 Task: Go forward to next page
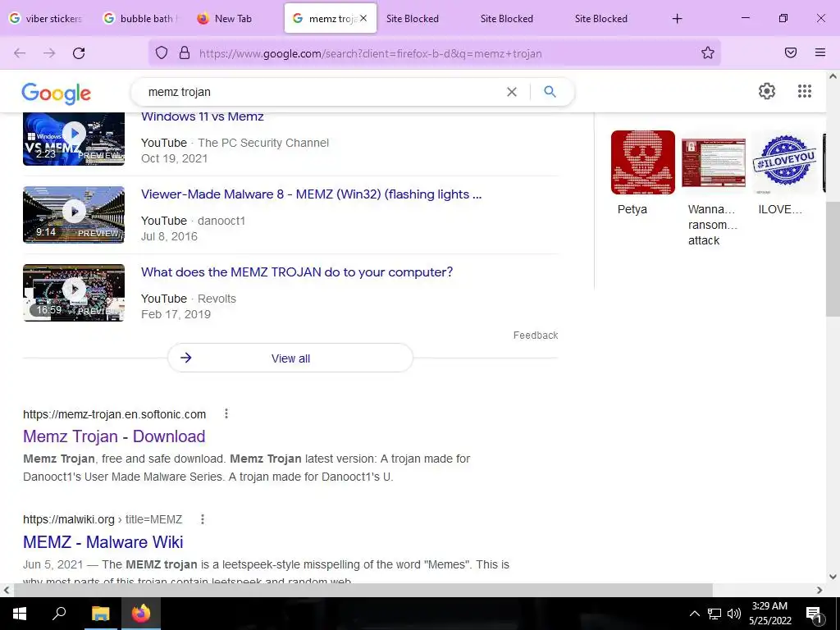49,53
